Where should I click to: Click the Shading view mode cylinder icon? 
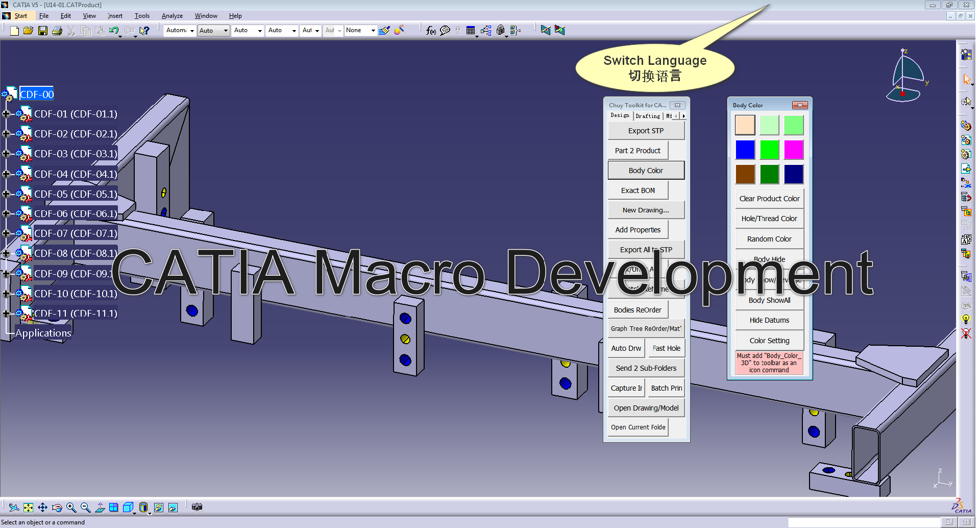(143, 507)
